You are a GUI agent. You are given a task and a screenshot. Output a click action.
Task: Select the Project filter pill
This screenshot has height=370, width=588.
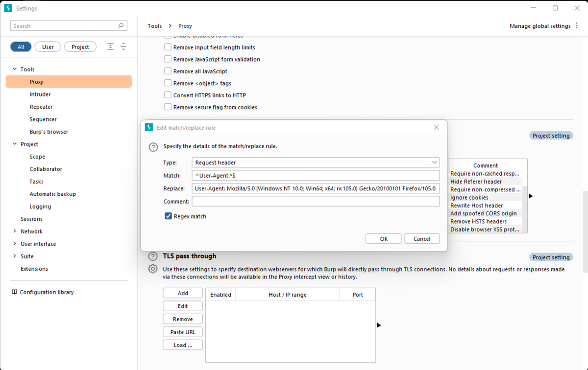(x=80, y=47)
